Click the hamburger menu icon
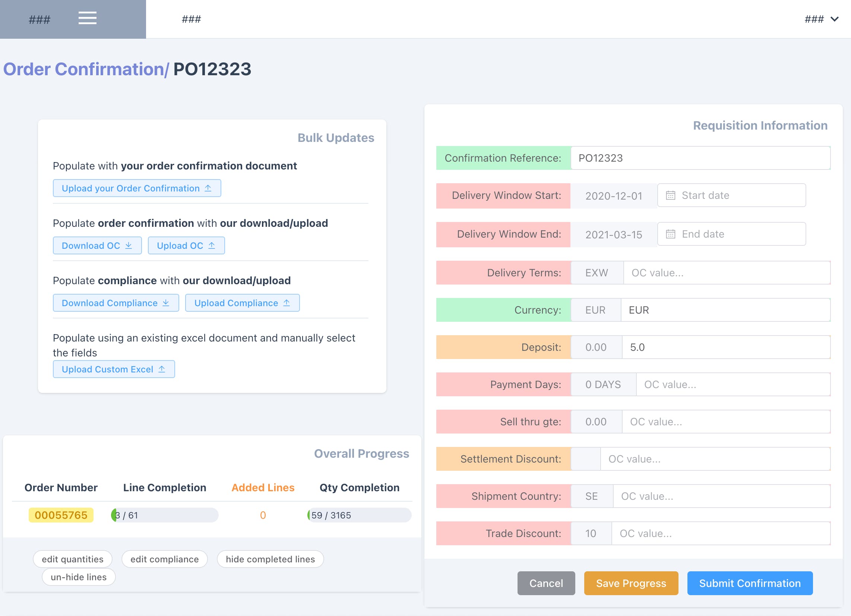This screenshot has width=851, height=616. [x=88, y=18]
